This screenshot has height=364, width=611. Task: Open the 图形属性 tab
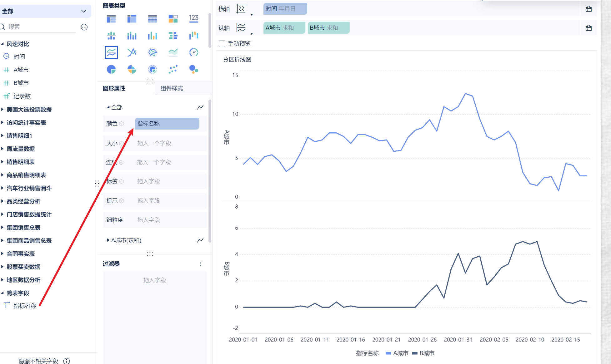pyautogui.click(x=114, y=88)
